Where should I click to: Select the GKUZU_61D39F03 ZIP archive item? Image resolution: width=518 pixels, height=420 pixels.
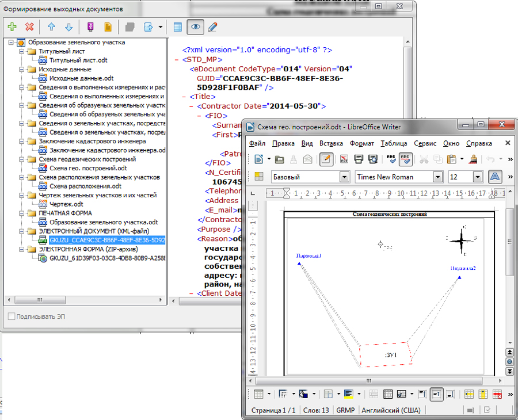tap(107, 258)
